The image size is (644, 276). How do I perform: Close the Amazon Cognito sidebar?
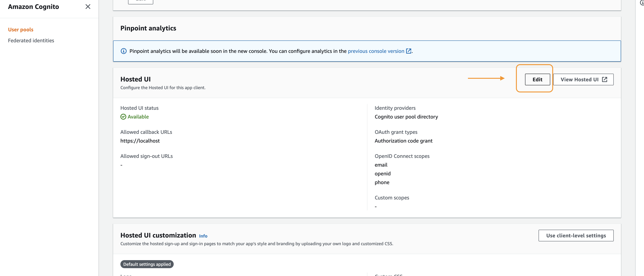(x=88, y=7)
